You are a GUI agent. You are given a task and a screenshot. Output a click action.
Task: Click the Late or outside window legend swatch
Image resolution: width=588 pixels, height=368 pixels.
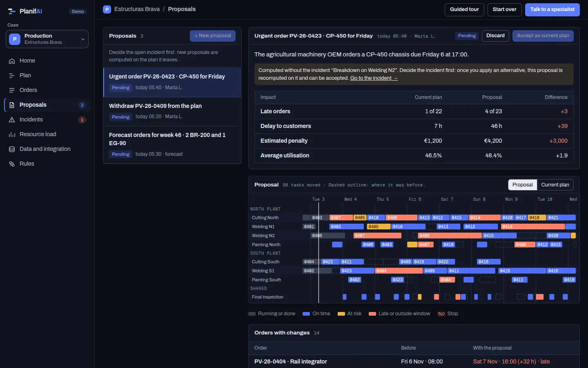[372, 314]
